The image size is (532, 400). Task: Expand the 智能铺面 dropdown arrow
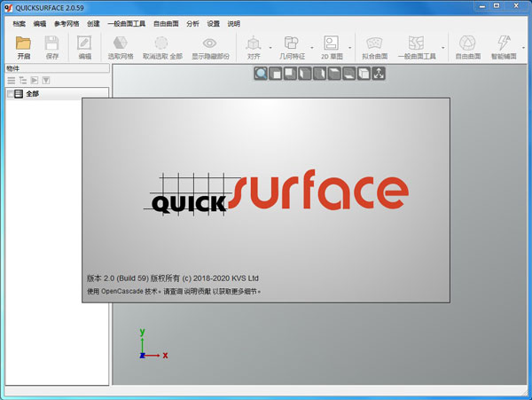coord(523,48)
